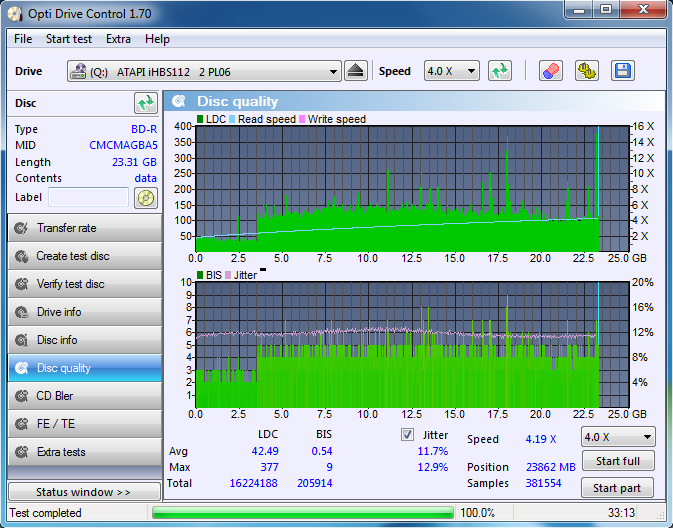Open the Start test menu
This screenshot has width=673, height=528.
pos(69,39)
